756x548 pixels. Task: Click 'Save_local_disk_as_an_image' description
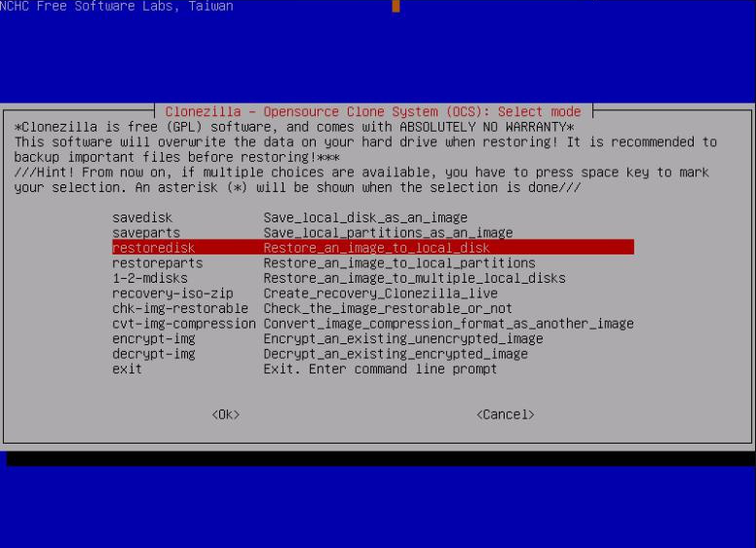pos(365,217)
